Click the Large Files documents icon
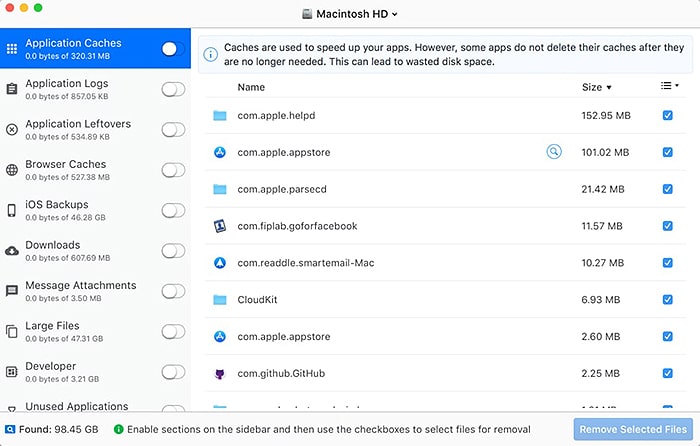The width and height of the screenshot is (700, 446). point(12,331)
